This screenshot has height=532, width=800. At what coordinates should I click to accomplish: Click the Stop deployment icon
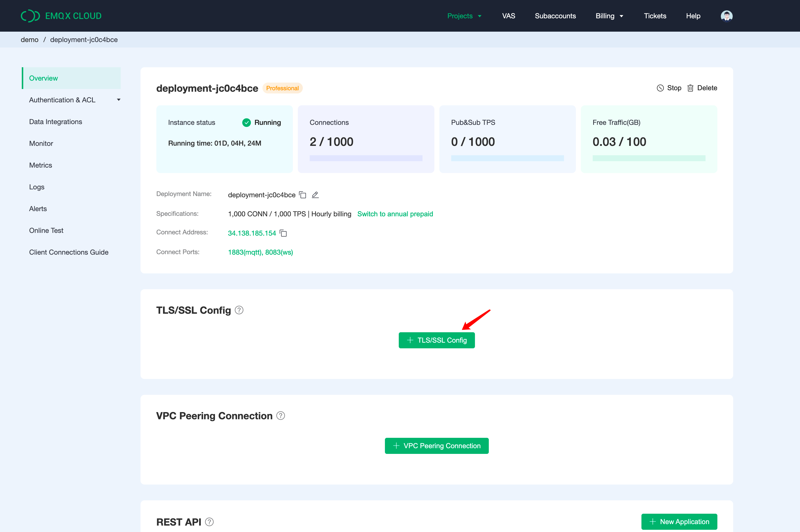coord(659,88)
